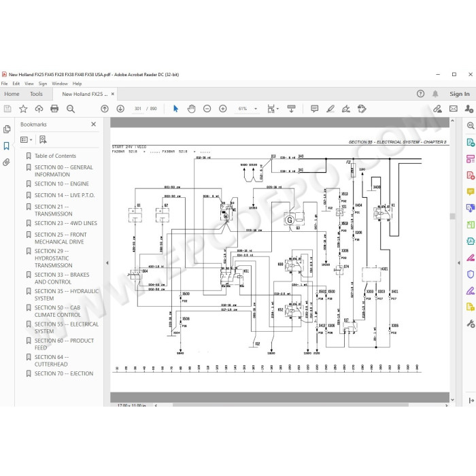Open SECTION 70 -- EJECTION bookmark
Image resolution: width=476 pixels, height=476 pixels.
click(64, 373)
